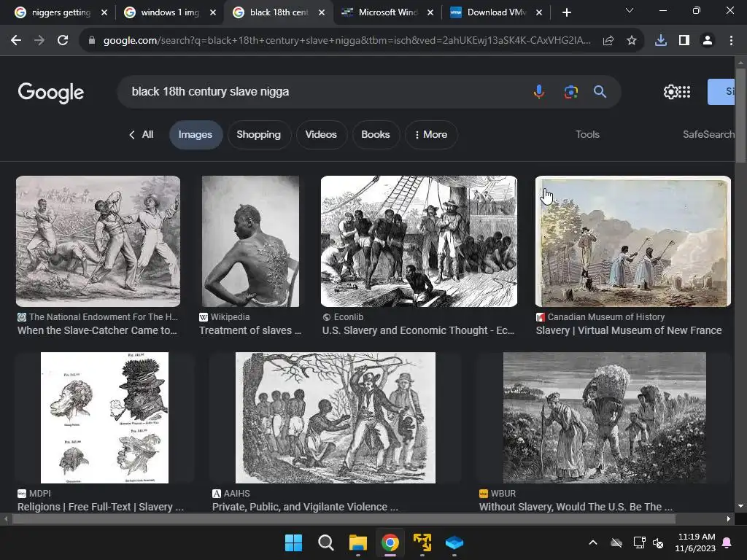The image size is (747, 560).
Task: Open Windows taskbar search
Action: [326, 542]
